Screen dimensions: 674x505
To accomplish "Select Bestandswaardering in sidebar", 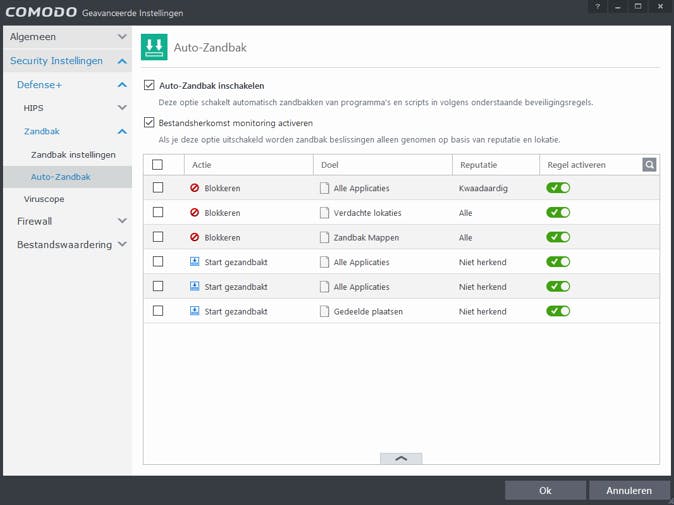I will 64,245.
